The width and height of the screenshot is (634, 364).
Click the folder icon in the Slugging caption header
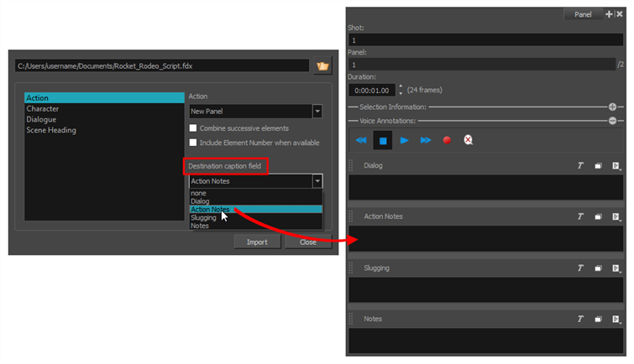[598, 268]
